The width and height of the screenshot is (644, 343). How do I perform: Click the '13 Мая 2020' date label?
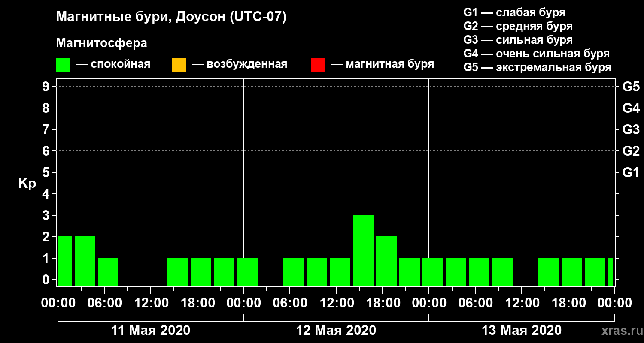pos(522,330)
